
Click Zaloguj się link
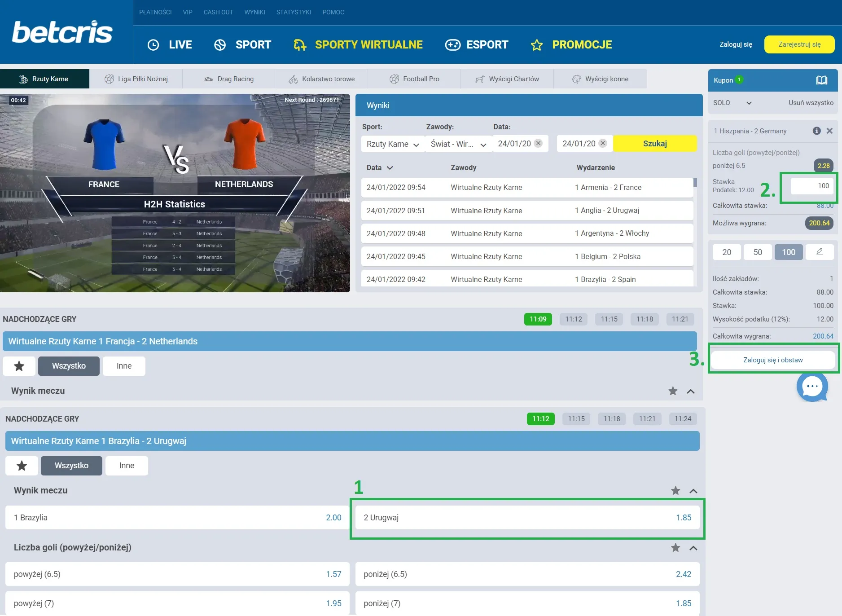click(736, 44)
